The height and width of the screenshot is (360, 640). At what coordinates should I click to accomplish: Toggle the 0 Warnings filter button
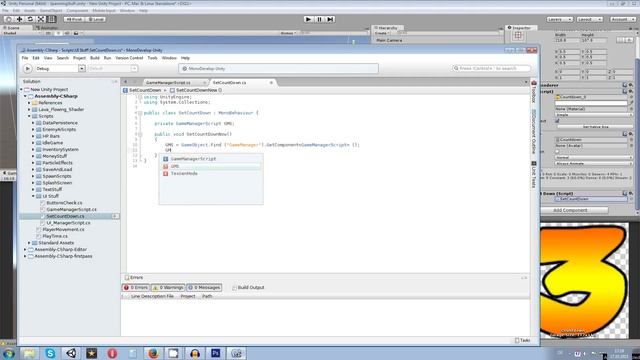pos(168,287)
